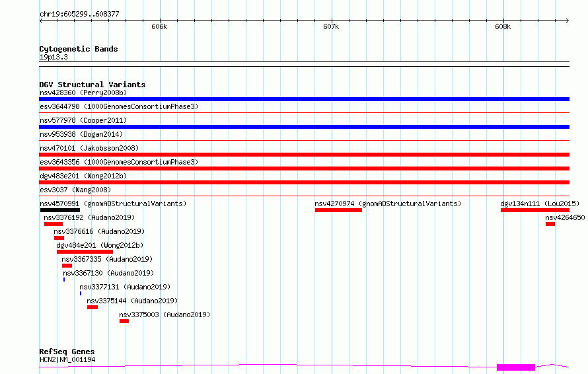The image size is (588, 374).
Task: Click the 606k ruler mark
Action: click(x=159, y=26)
